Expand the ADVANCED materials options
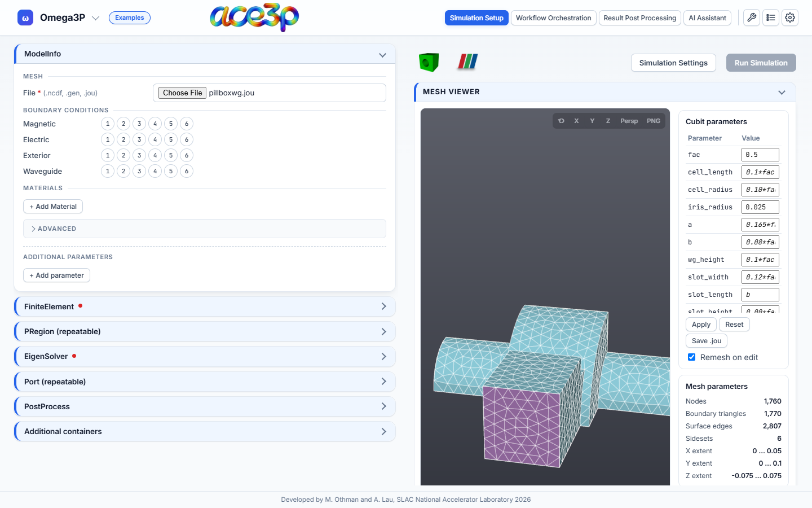Viewport: 812px width, 508px height. 205,229
